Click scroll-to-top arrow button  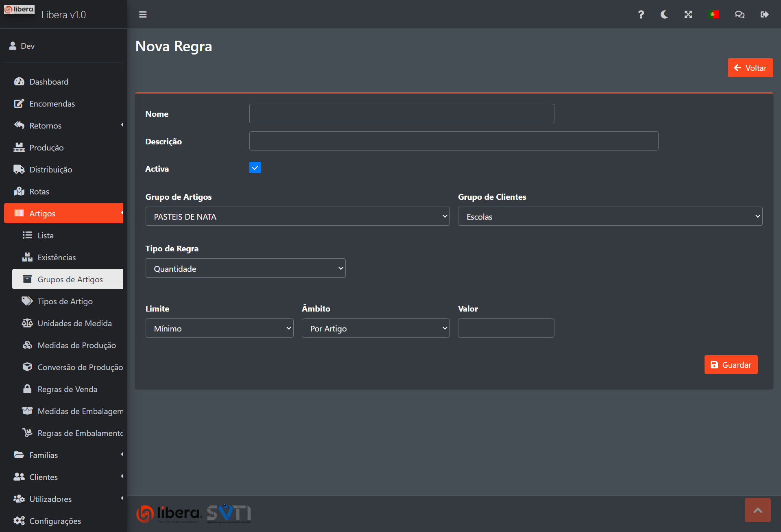(x=757, y=510)
